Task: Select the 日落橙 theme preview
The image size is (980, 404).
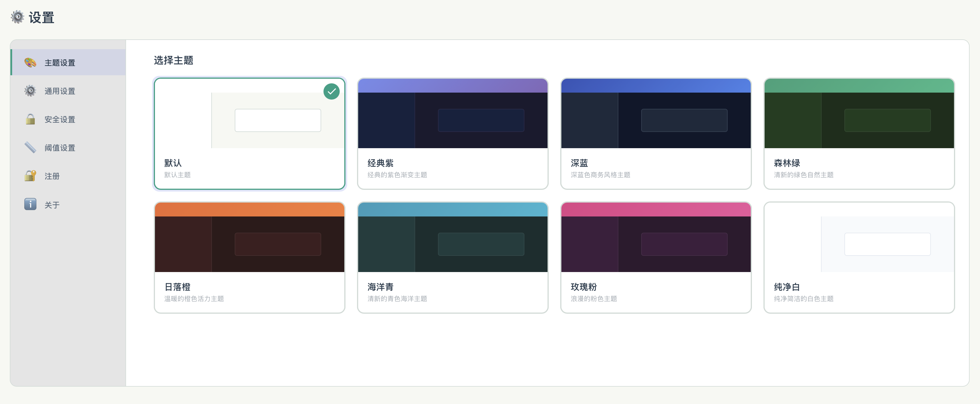Action: click(249, 237)
